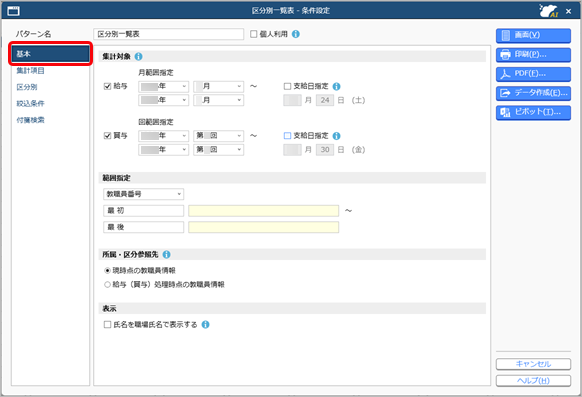The image size is (582, 397).
Task: Show info beside 給与 支給日指定
Action: [x=336, y=86]
